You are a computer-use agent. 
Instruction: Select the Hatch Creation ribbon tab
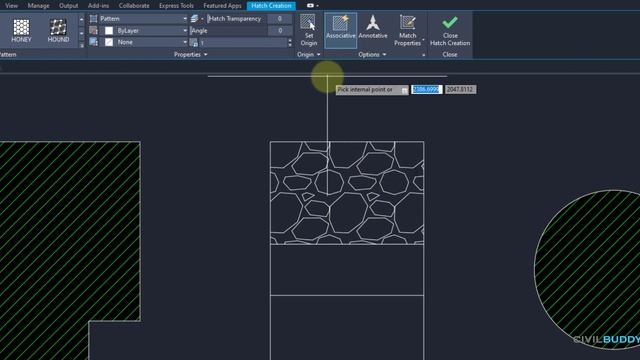click(x=271, y=6)
